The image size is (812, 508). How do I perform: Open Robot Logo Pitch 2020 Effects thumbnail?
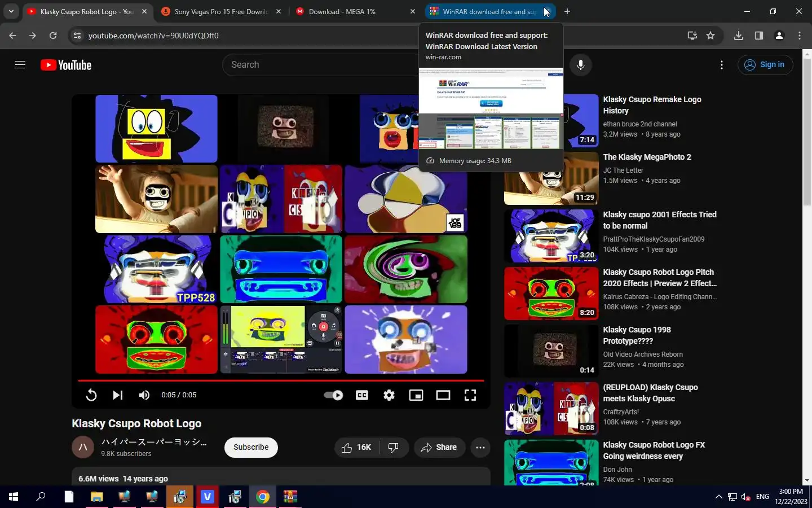[x=551, y=293]
